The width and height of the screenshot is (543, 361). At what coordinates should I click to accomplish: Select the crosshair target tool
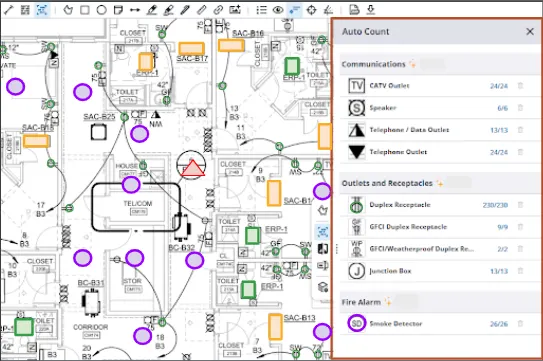(x=312, y=10)
